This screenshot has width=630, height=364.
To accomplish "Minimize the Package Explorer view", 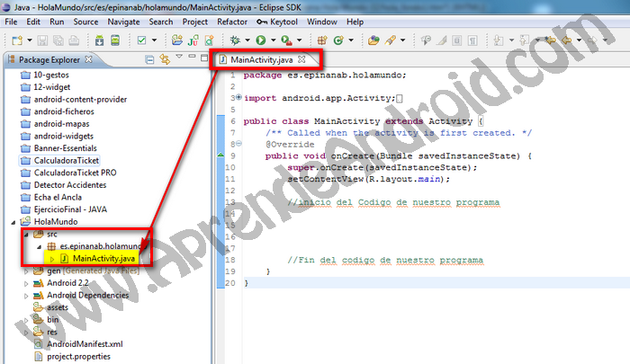I will pyautogui.click(x=192, y=57).
